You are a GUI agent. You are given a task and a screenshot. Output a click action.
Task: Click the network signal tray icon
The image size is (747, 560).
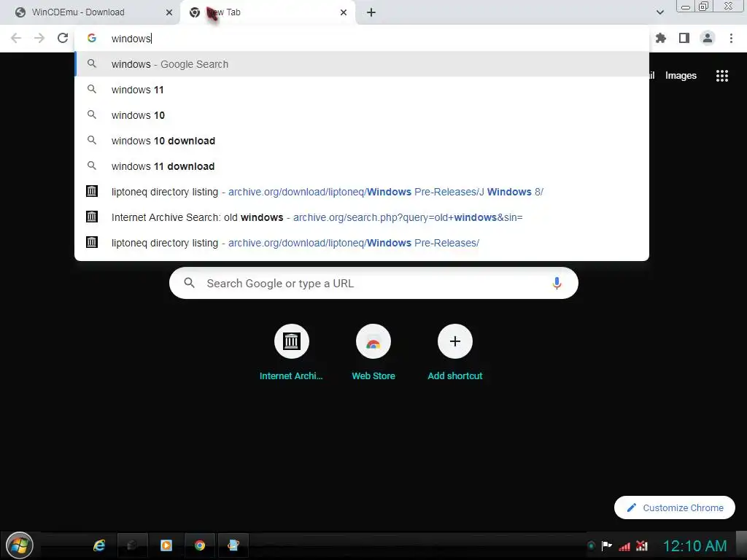coord(624,546)
